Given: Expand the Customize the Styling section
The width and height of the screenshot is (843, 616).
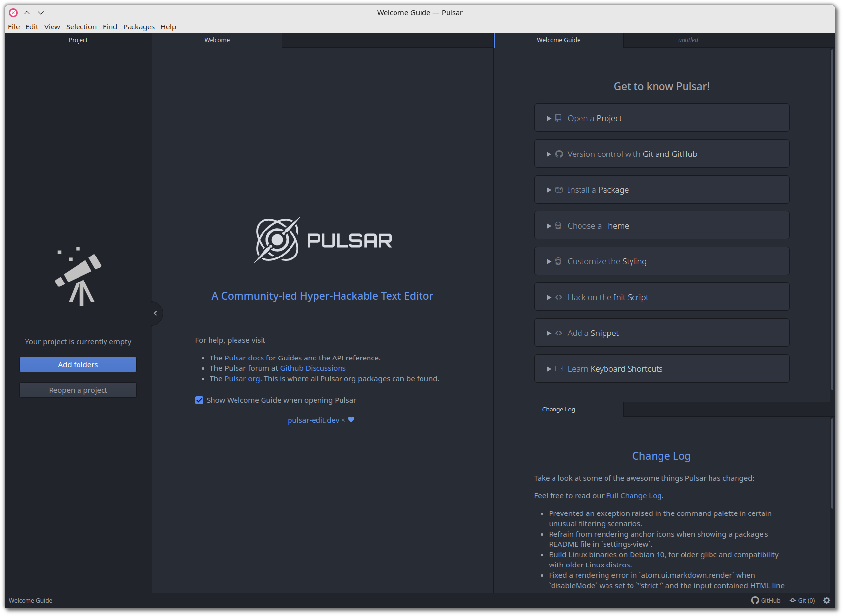Looking at the screenshot, I should [661, 261].
